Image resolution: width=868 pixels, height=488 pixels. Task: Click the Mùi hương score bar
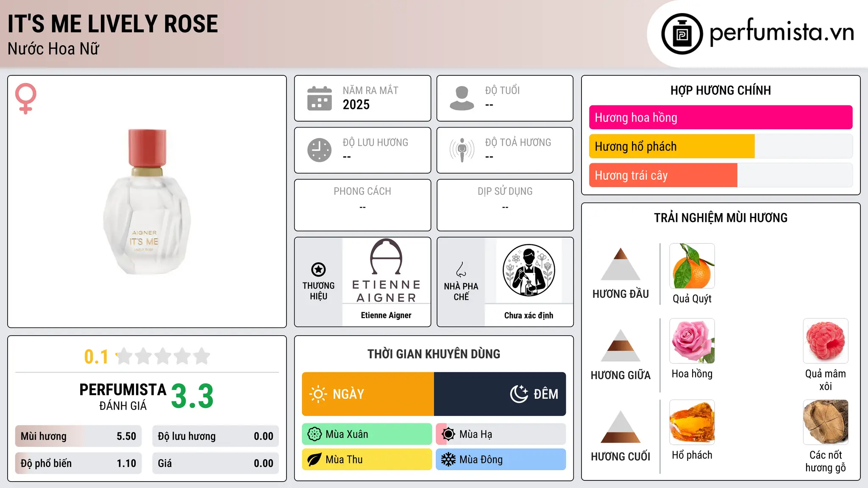(x=78, y=436)
